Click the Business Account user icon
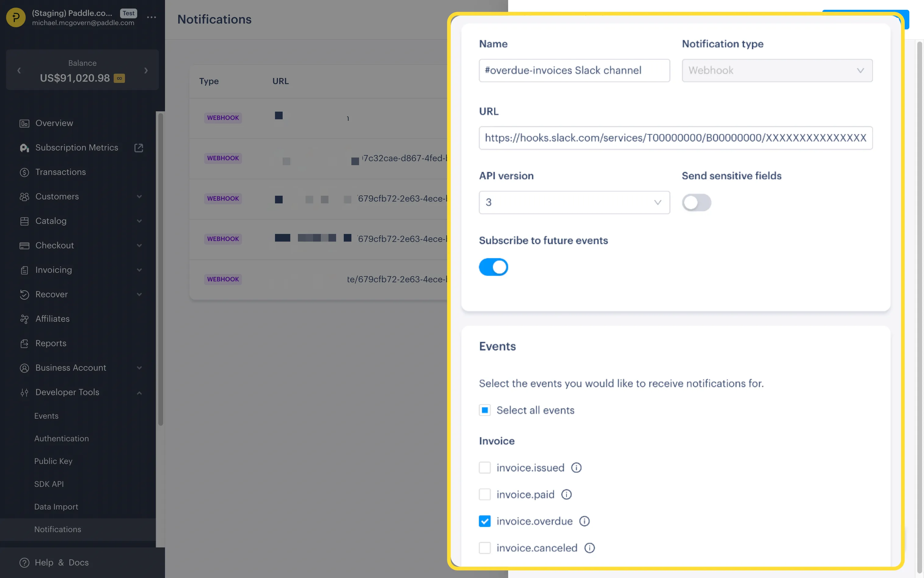Viewport: 924px width, 578px height. pos(24,368)
